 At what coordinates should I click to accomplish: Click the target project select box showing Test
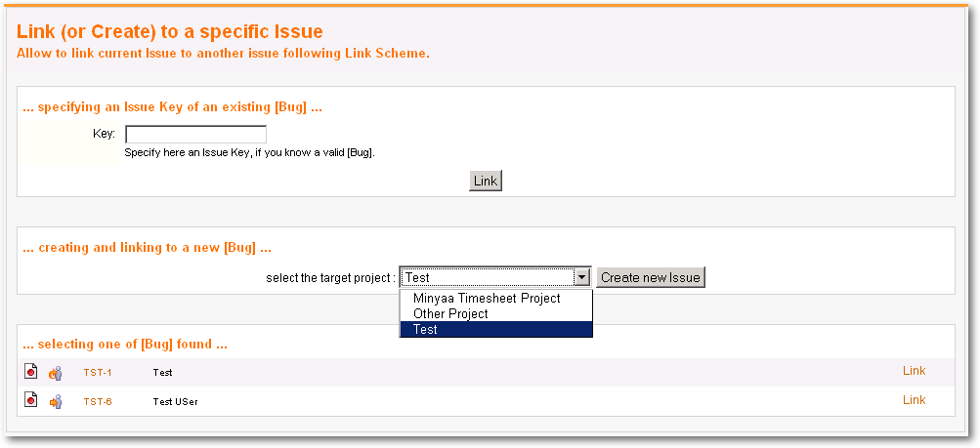coord(495,277)
